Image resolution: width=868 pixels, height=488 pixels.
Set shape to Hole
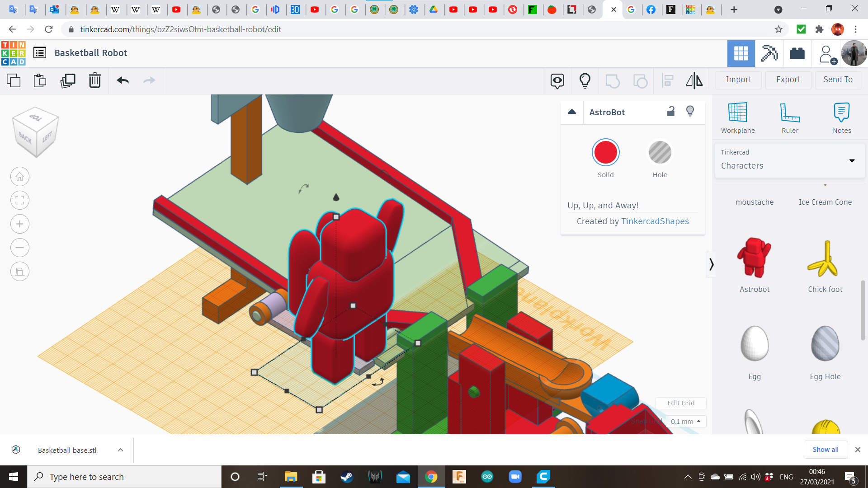660,153
